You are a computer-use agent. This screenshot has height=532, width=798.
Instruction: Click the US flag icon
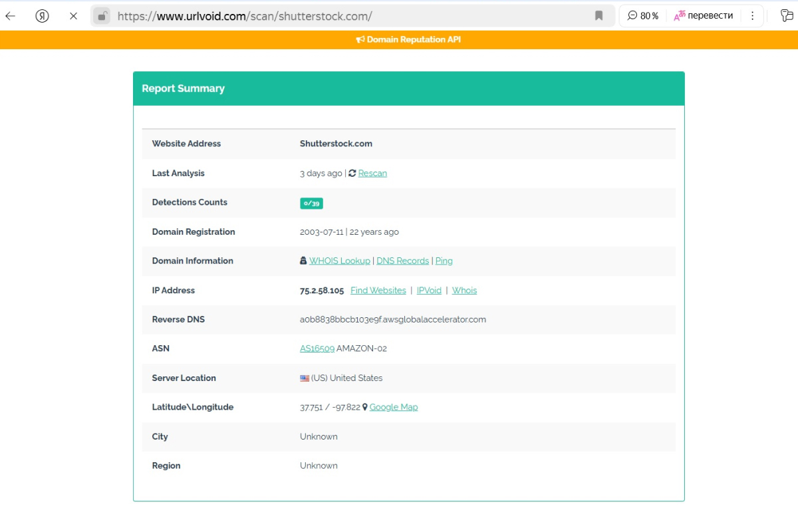point(305,378)
